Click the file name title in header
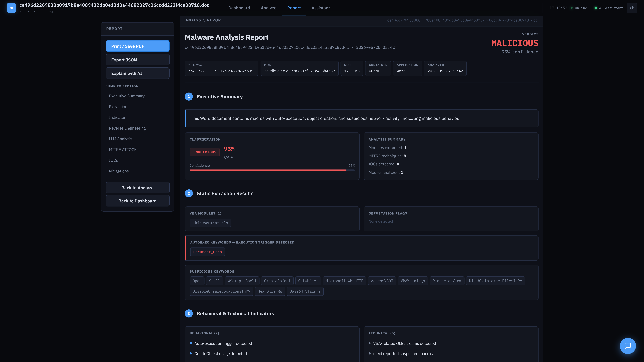The width and height of the screenshot is (644, 362). pos(114,5)
